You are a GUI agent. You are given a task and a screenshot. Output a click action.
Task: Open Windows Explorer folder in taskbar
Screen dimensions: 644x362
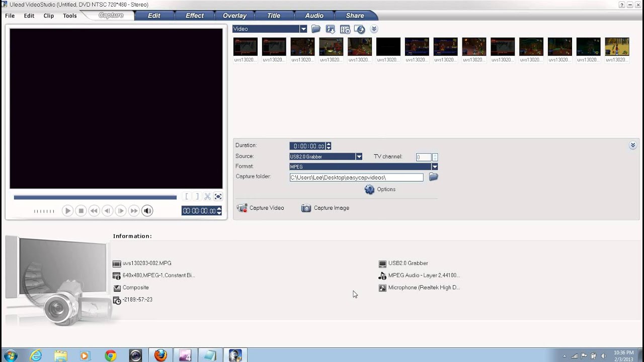(x=61, y=355)
